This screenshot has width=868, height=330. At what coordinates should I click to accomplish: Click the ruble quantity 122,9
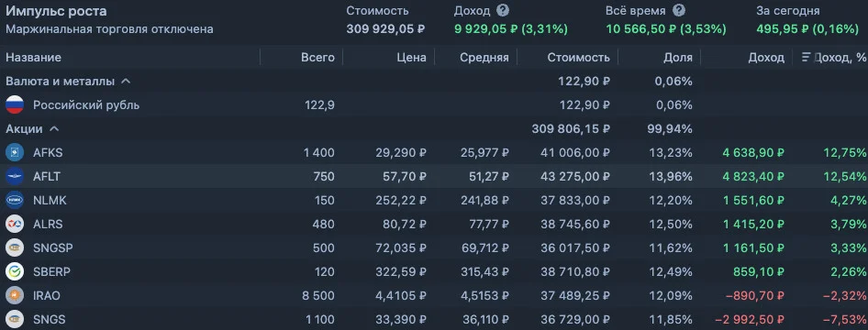[319, 105]
